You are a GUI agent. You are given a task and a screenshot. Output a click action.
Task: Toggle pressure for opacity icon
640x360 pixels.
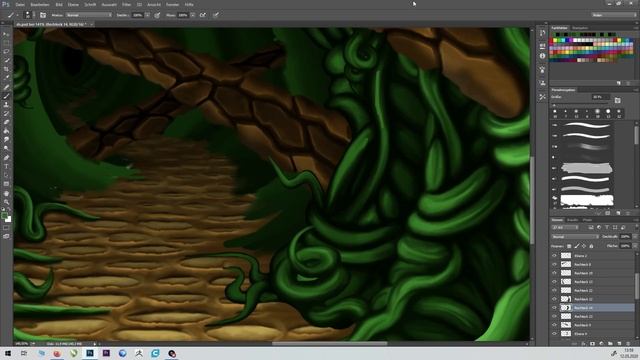click(x=157, y=15)
